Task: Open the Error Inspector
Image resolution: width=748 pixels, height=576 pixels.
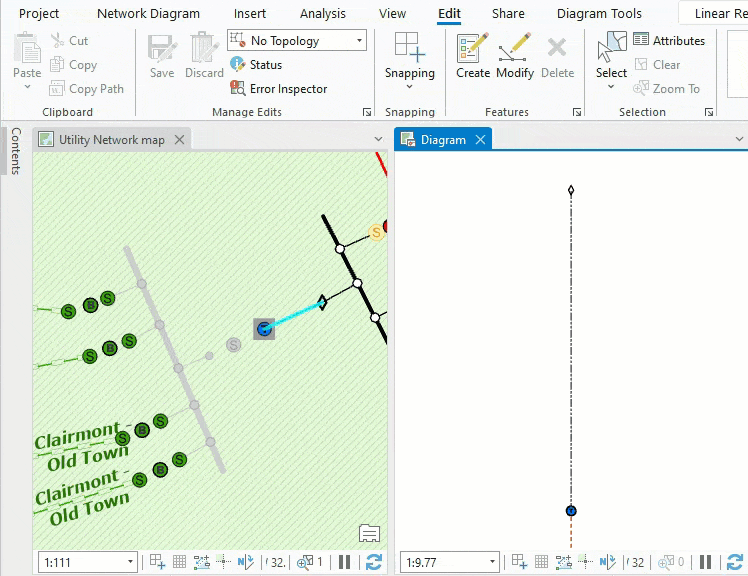Action: [237, 88]
